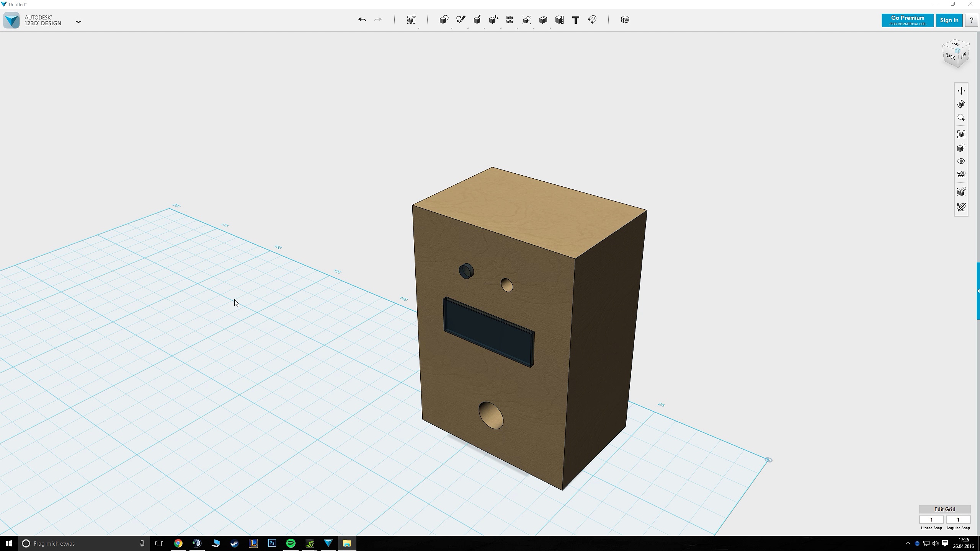
Task: Click the Go Premium button
Action: [x=907, y=20]
